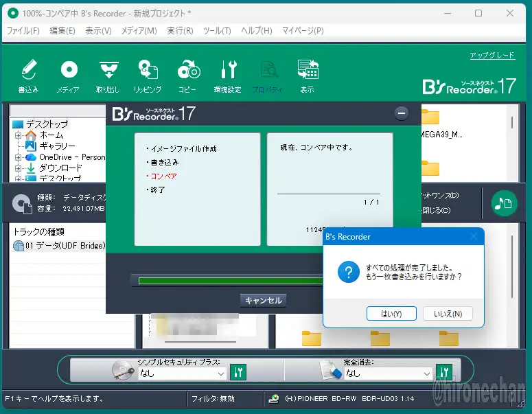
Task: Minimize the progress dialog with round button
Action: (x=402, y=113)
